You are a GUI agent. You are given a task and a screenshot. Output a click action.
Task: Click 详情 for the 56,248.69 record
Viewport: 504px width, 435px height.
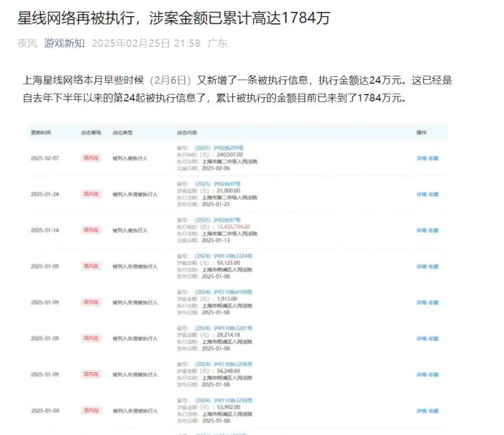click(421, 375)
